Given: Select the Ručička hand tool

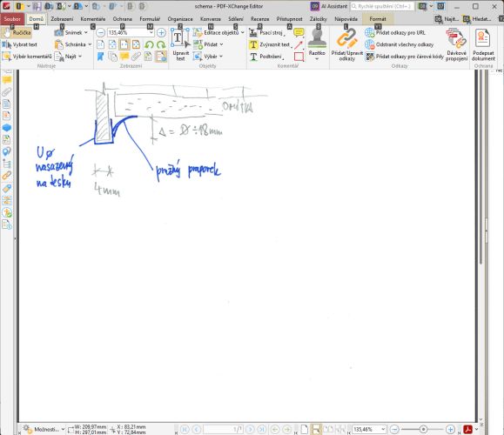Looking at the screenshot, I should click(x=17, y=33).
